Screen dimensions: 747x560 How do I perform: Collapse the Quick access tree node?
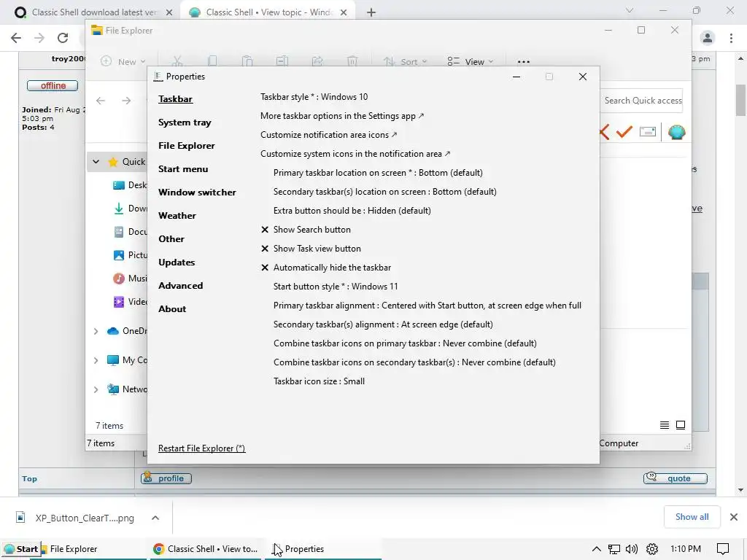96,162
